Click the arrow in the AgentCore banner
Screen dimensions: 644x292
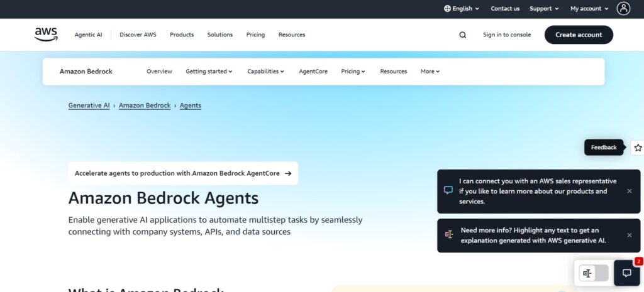(x=288, y=173)
